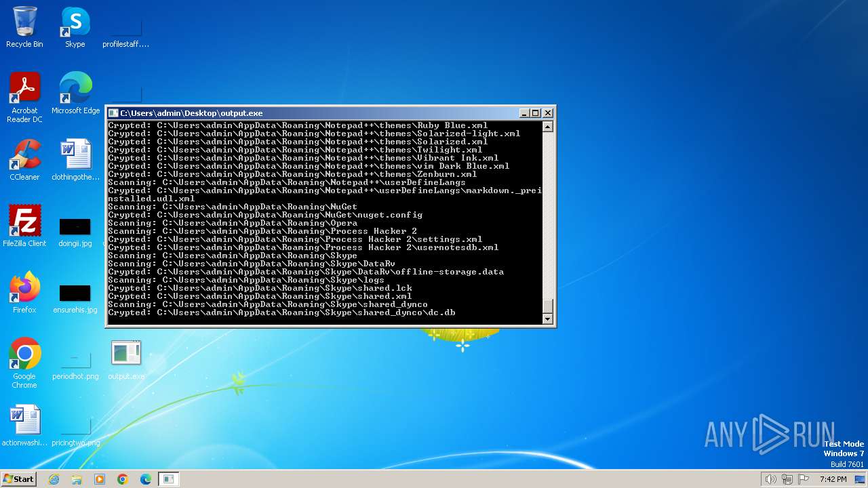
Task: Open Google Chrome desktop shortcut
Action: coord(24,363)
